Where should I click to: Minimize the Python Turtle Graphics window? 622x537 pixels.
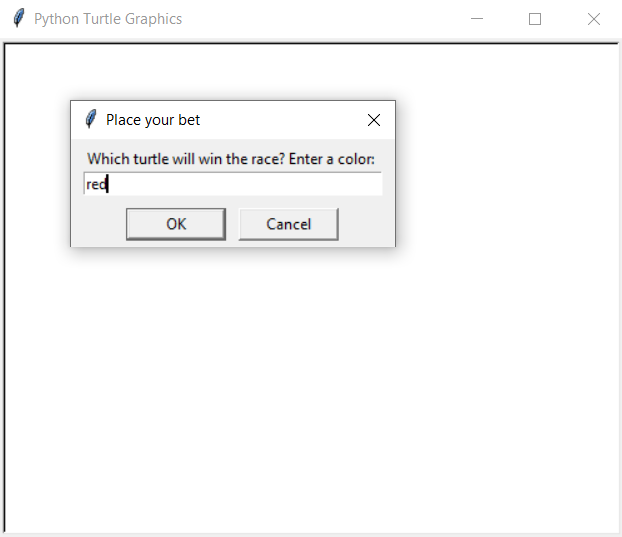pos(477,19)
